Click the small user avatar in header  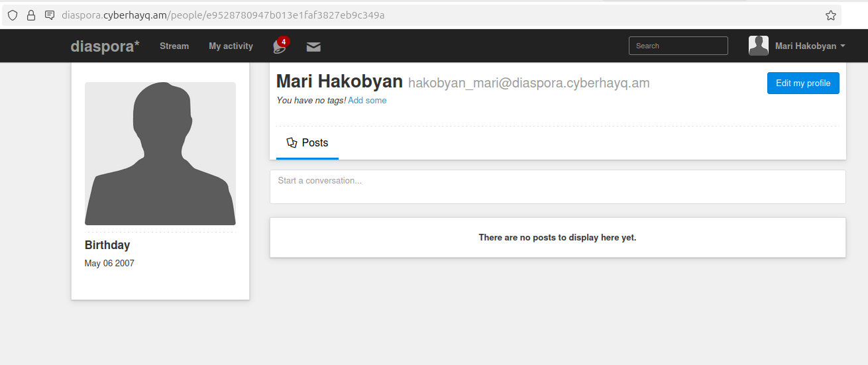coord(759,46)
